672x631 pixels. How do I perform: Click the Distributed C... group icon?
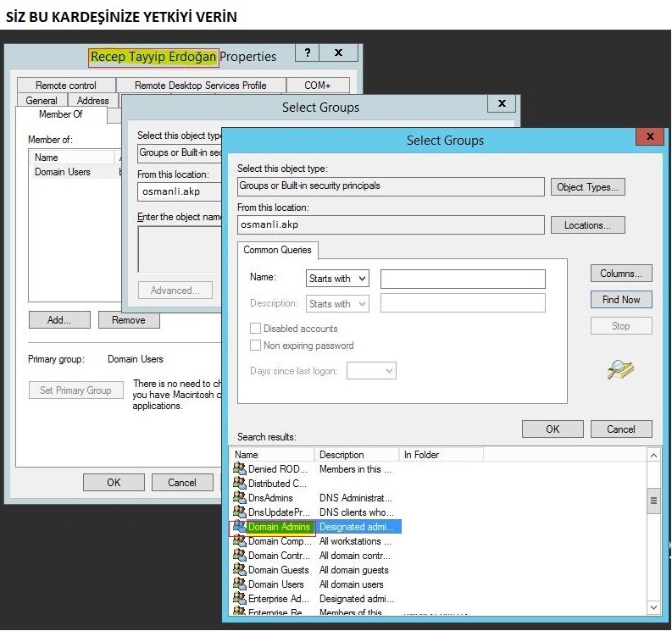[x=240, y=483]
